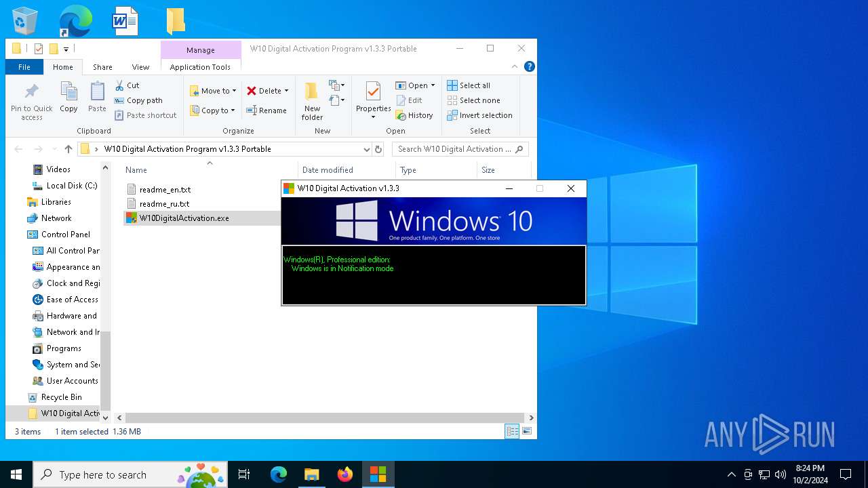
Task: Refresh the folder view
Action: click(378, 149)
